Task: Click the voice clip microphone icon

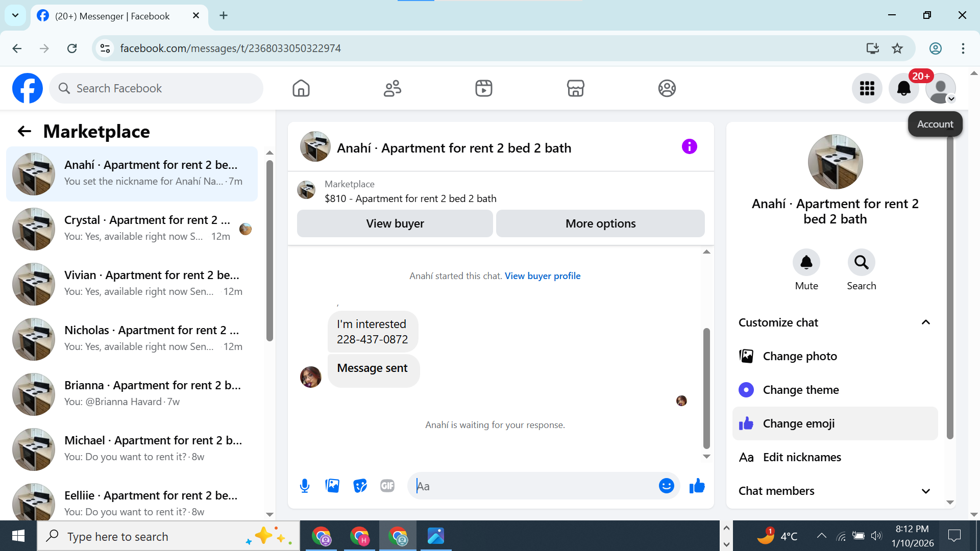Action: pyautogui.click(x=305, y=486)
